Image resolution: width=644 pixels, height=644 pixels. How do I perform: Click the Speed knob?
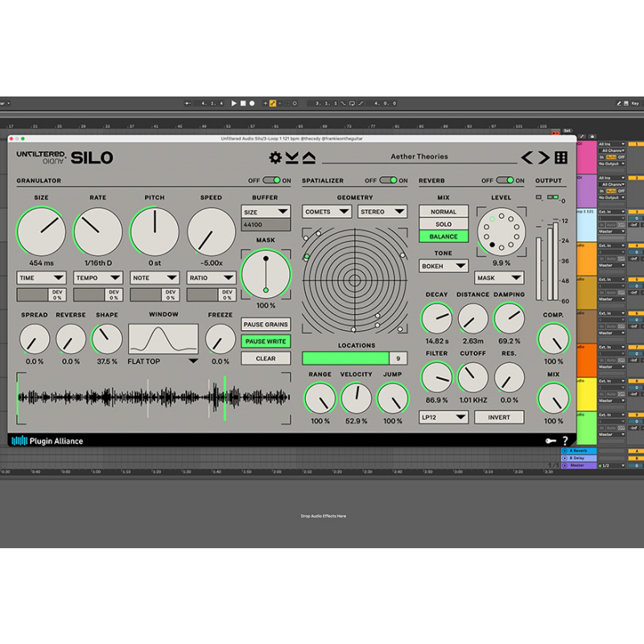(211, 232)
